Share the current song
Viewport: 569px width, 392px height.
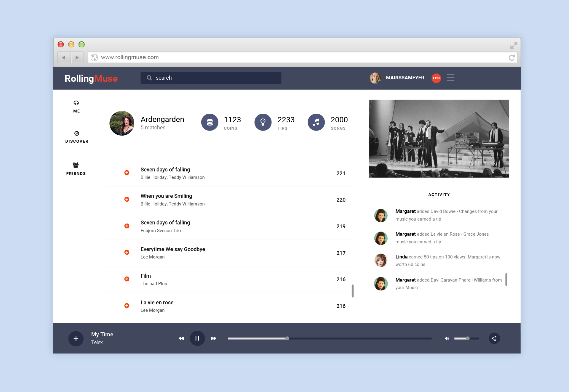pos(494,338)
